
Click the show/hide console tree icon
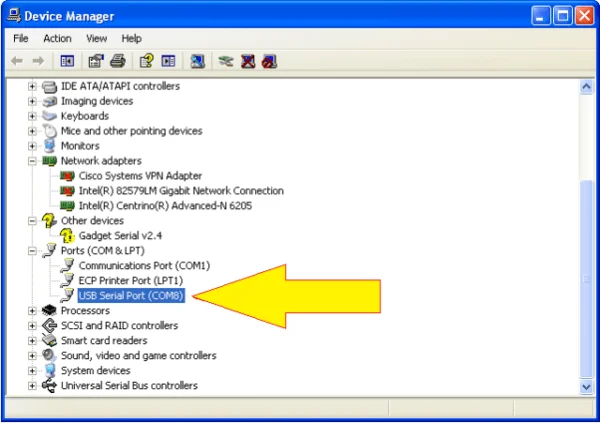coord(68,61)
